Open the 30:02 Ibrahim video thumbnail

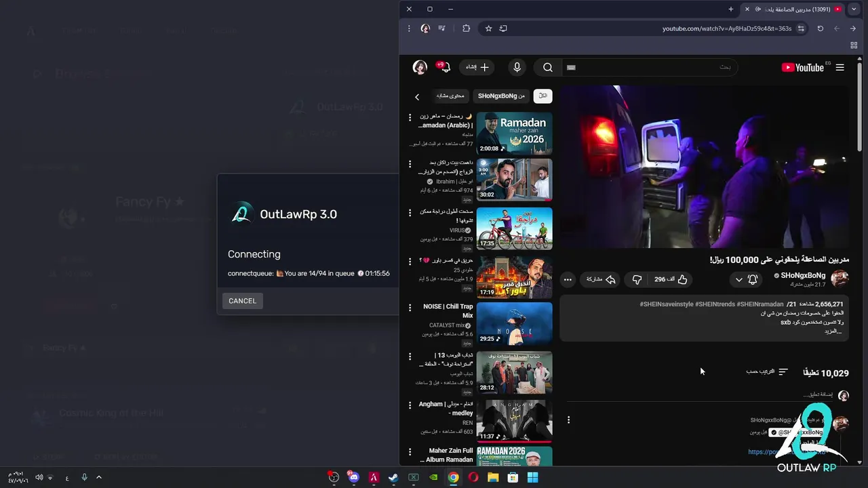514,180
